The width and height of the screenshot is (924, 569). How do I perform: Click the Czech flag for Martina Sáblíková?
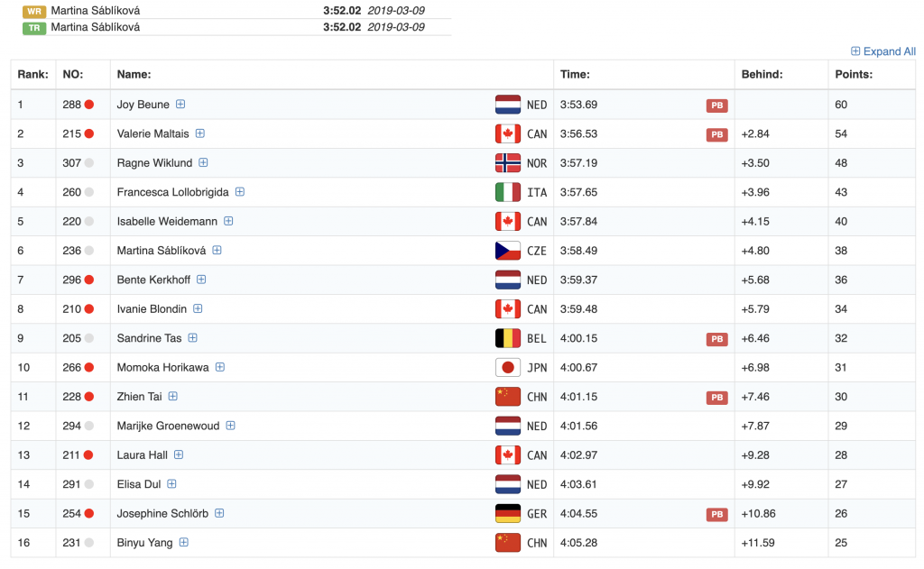(508, 251)
